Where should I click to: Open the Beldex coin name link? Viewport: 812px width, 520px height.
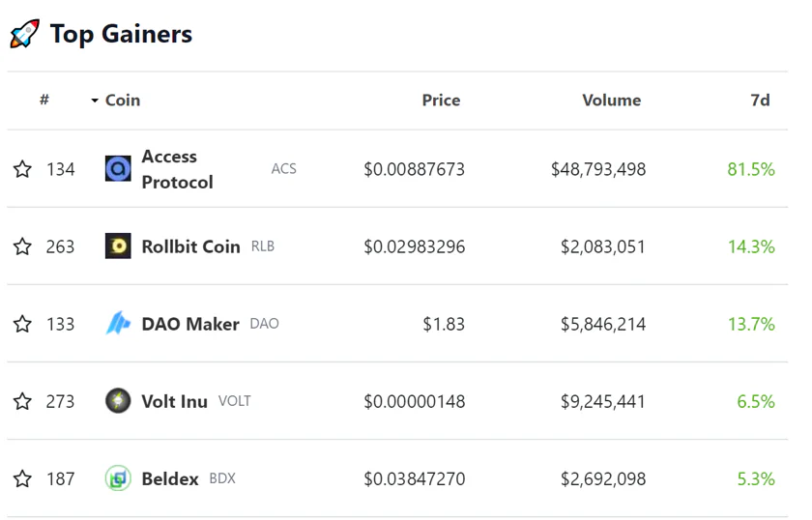(170, 478)
